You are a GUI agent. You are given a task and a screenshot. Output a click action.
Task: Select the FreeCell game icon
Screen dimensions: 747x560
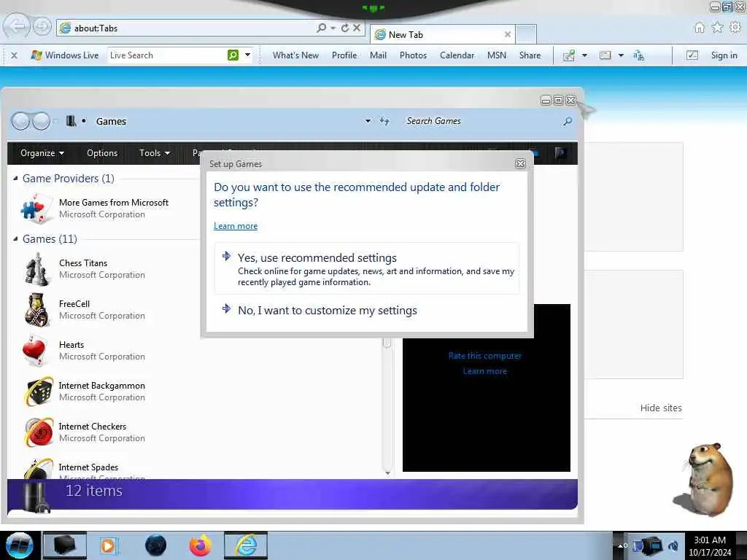(36, 310)
